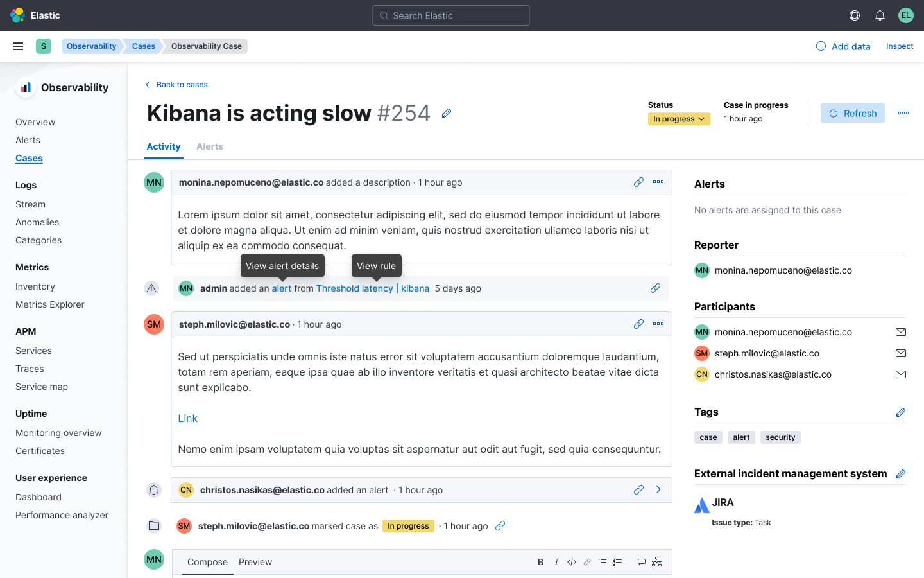924x578 pixels.
Task: Click the help lifebuoy icon in header
Action: [855, 15]
